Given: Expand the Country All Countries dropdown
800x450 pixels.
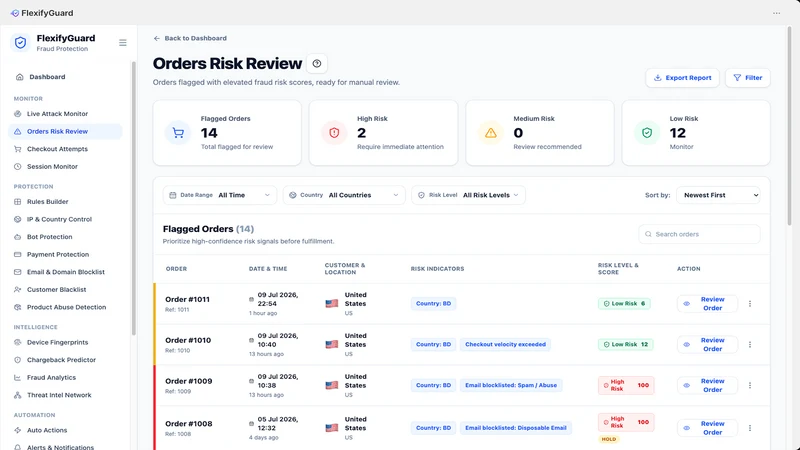Looking at the screenshot, I should [344, 195].
